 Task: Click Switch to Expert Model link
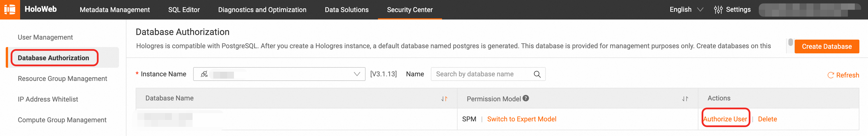(x=521, y=119)
